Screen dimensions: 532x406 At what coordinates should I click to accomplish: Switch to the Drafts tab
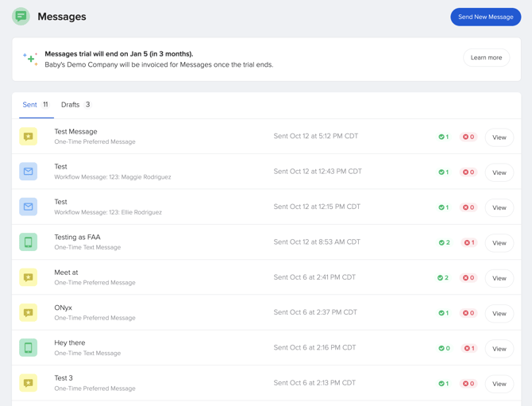click(x=75, y=105)
